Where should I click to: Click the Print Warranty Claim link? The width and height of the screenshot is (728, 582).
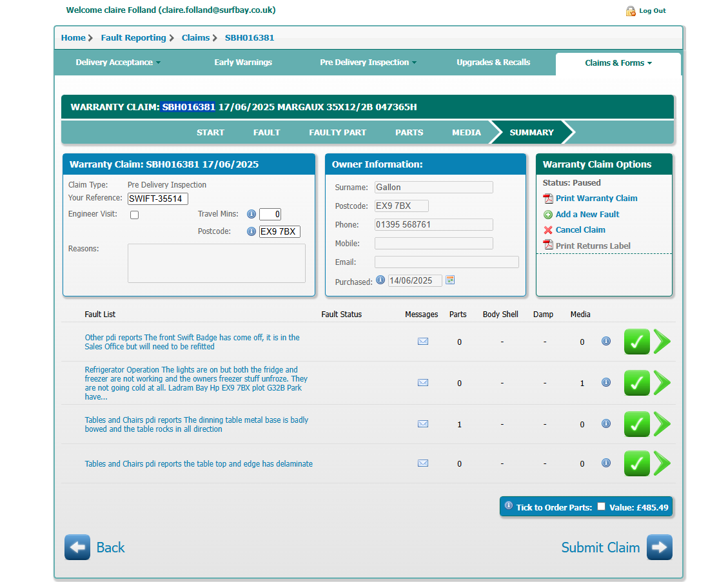(596, 199)
